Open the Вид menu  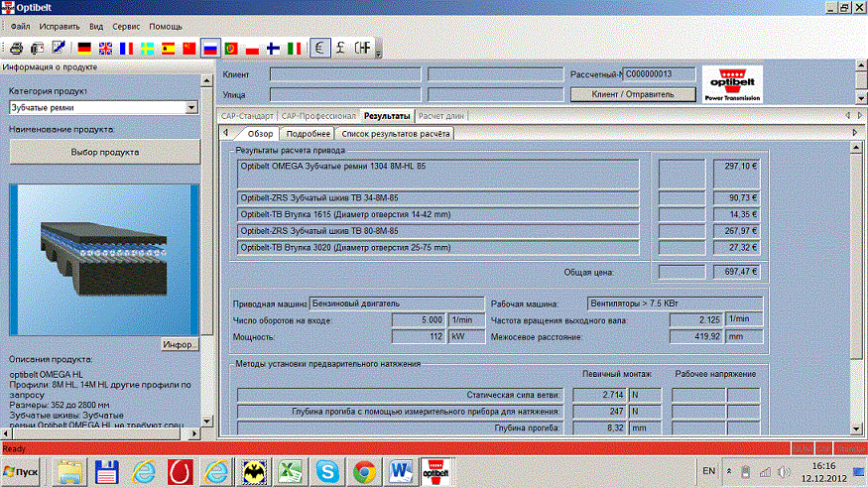coord(96,27)
